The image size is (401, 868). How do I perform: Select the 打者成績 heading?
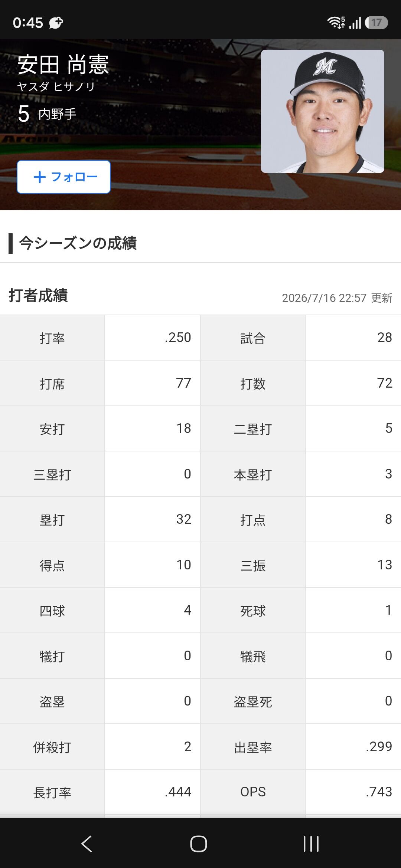(x=38, y=296)
